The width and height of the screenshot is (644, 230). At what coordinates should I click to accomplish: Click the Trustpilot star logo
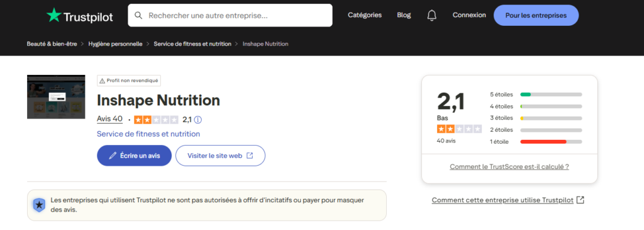coord(54,15)
